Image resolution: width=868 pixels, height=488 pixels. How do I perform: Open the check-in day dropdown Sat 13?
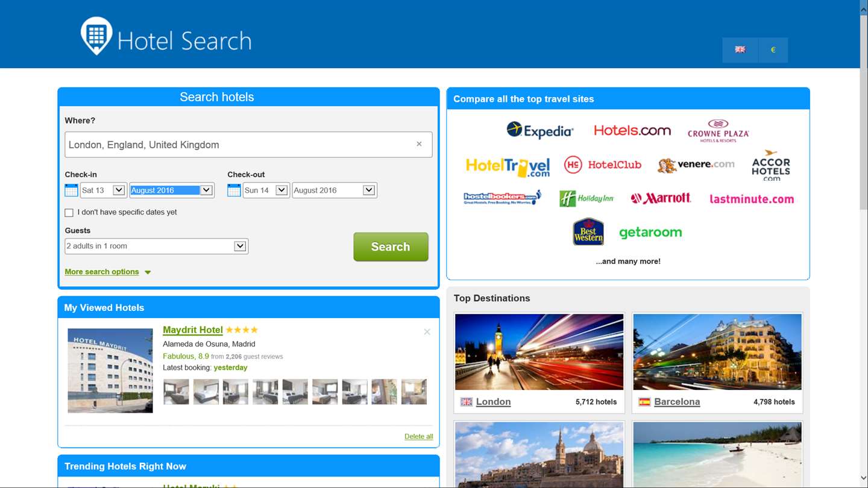tap(103, 190)
